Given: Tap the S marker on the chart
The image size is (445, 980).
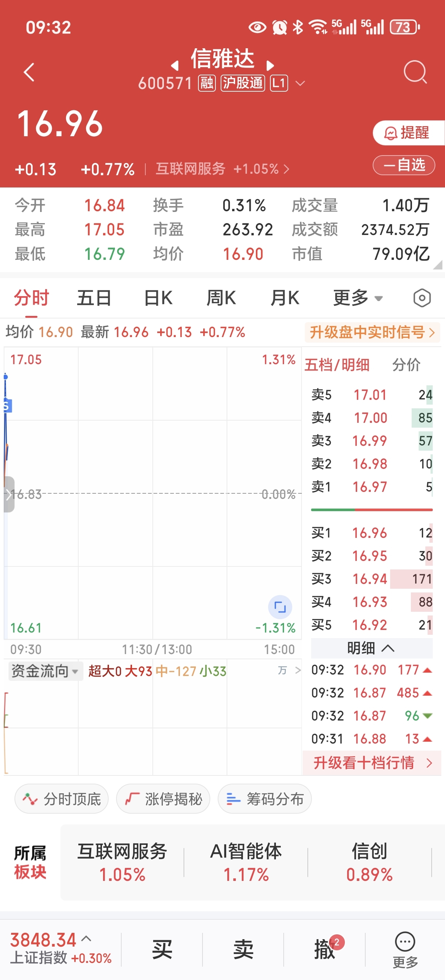Looking at the screenshot, I should point(7,405).
